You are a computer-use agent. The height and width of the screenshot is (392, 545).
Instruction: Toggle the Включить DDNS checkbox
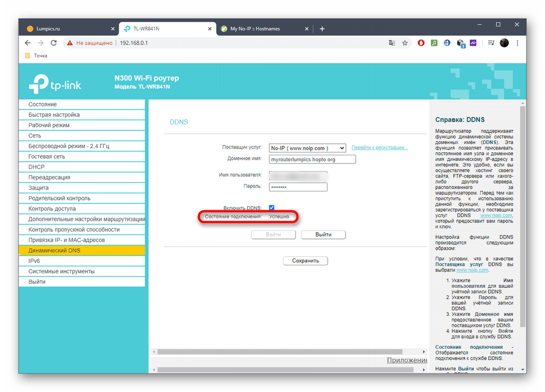click(272, 207)
